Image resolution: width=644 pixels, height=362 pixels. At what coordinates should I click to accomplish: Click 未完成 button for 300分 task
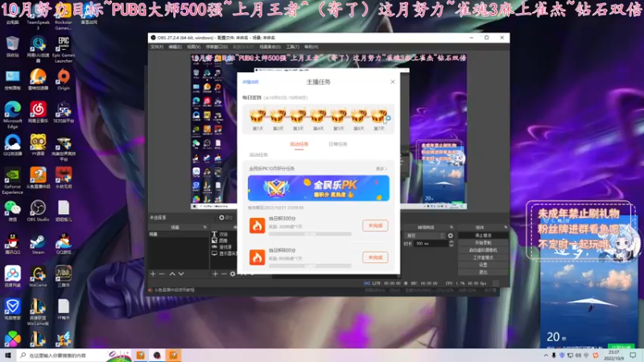375,225
